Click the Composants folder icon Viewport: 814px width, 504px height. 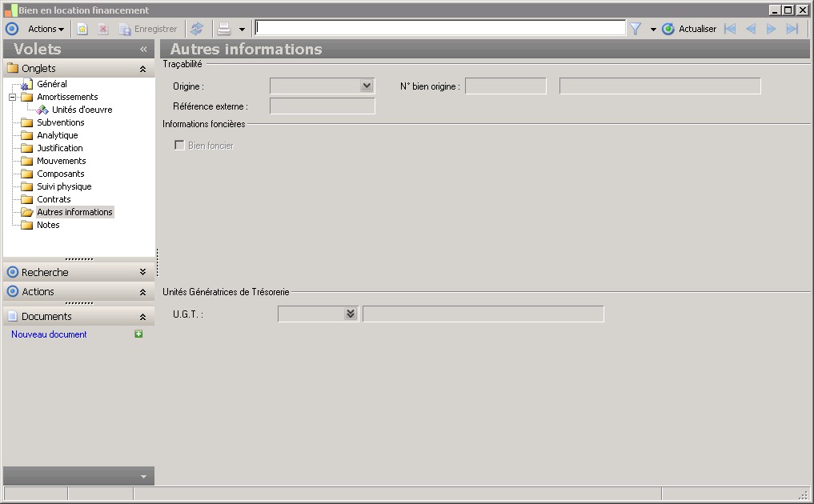[x=27, y=174]
